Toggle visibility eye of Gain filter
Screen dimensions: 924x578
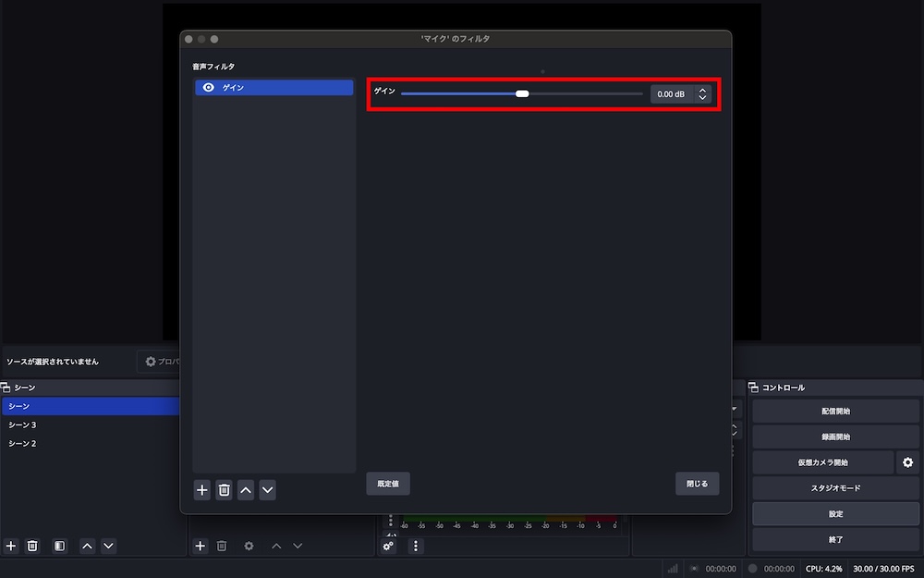coord(209,87)
